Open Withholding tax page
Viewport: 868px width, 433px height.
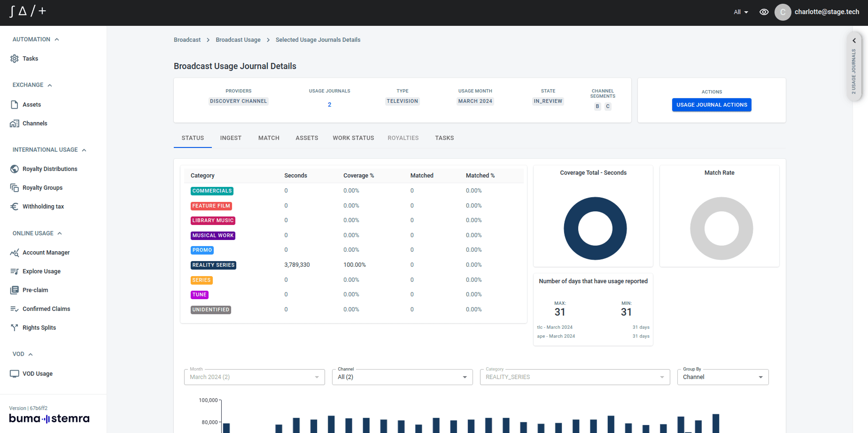coord(43,207)
